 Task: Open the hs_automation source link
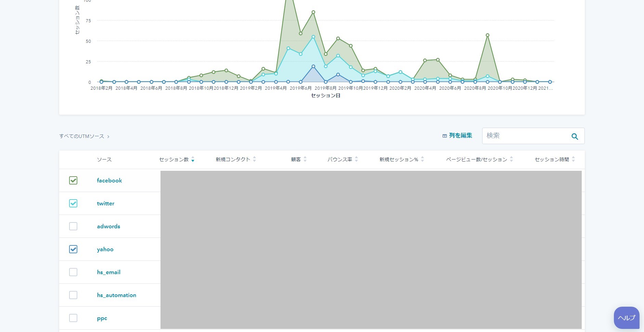116,295
